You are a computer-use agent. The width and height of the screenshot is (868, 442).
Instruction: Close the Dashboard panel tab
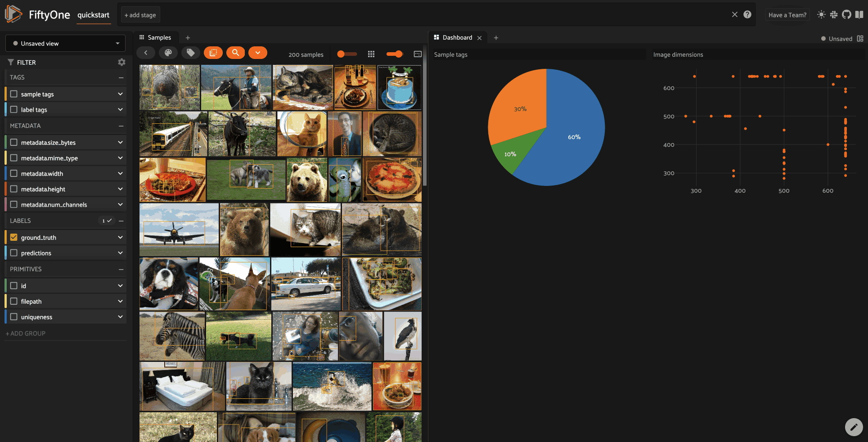479,38
